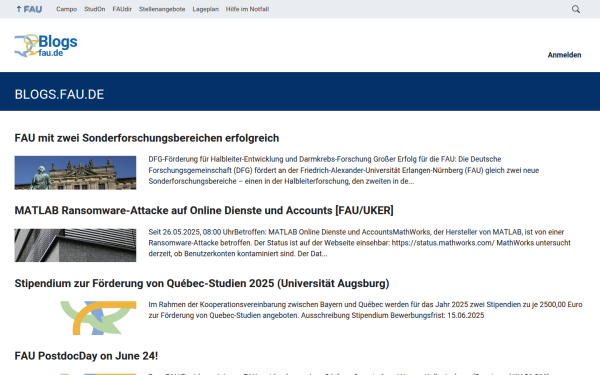
Task: Click the Im Rahmen der Kooperationsvereinbarung excerpt
Action: [365, 310]
